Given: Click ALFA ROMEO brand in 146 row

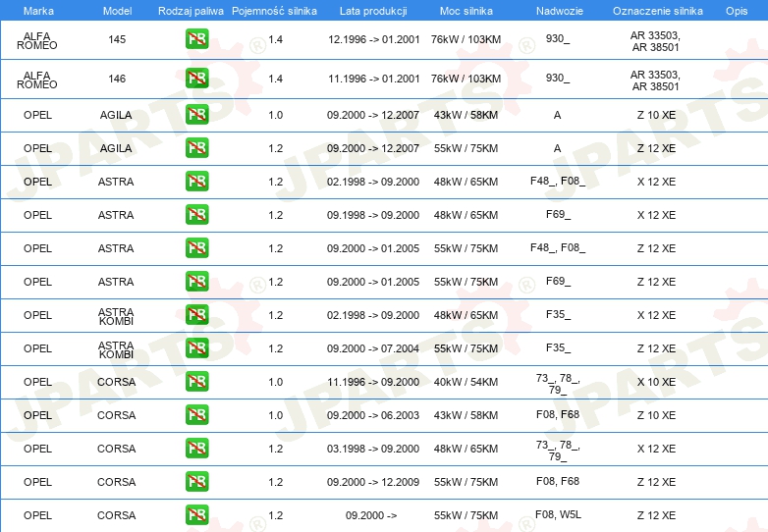Looking at the screenshot, I should click(37, 80).
